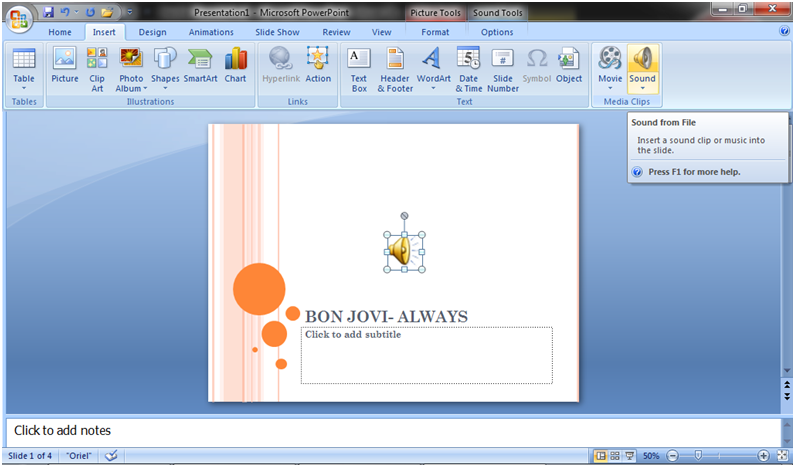The height and width of the screenshot is (467, 795).
Task: Click the zoom slider handle
Action: coord(698,456)
